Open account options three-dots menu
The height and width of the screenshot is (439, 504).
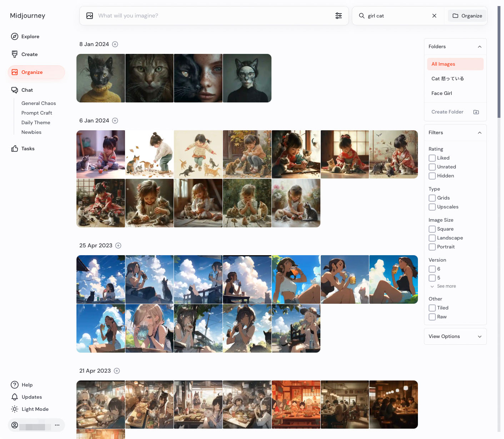pyautogui.click(x=57, y=425)
